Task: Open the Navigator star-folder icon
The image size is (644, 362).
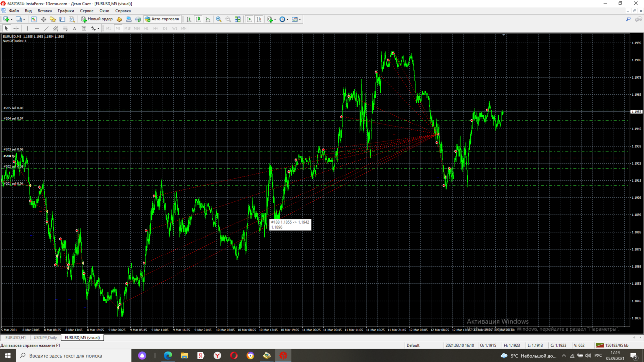Action: (x=53, y=19)
